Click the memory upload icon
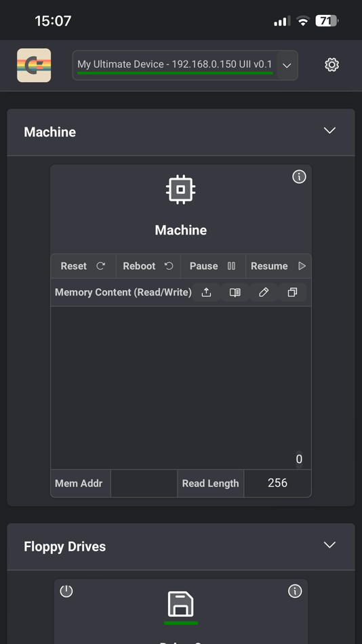Image resolution: width=362 pixels, height=644 pixels. tap(206, 292)
